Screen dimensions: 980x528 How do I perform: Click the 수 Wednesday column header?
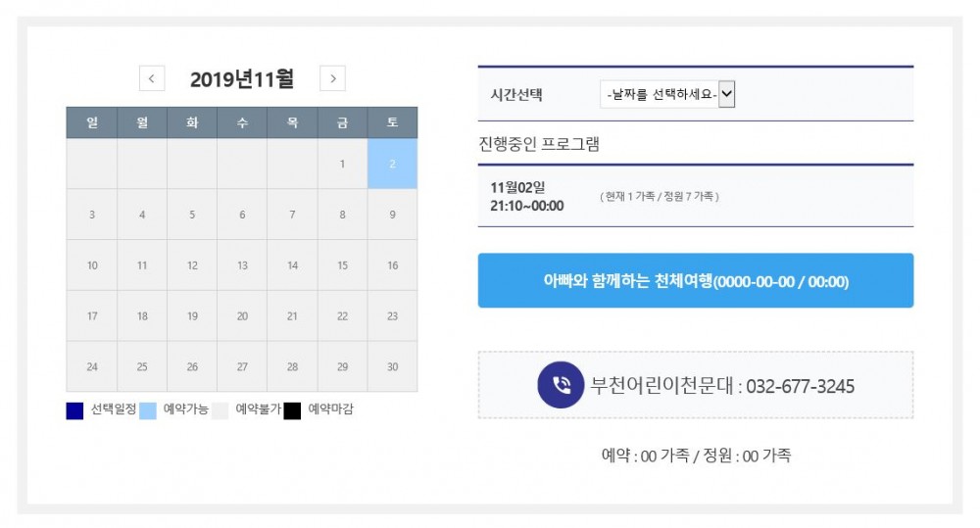tap(242, 122)
